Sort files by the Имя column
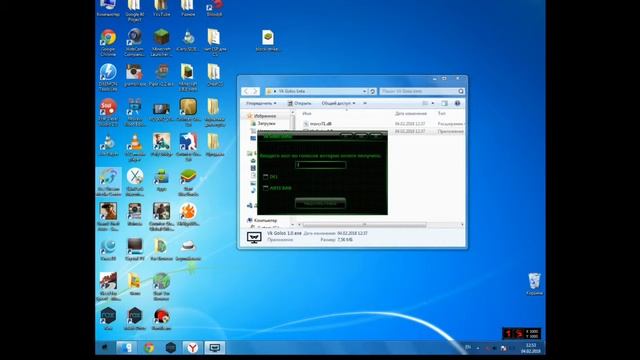The image size is (640, 360). point(307,113)
